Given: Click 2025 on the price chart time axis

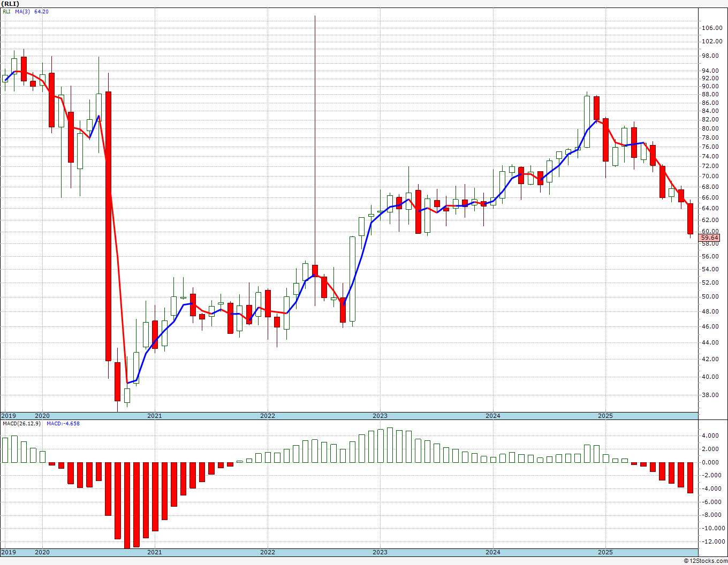Looking at the screenshot, I should [605, 416].
